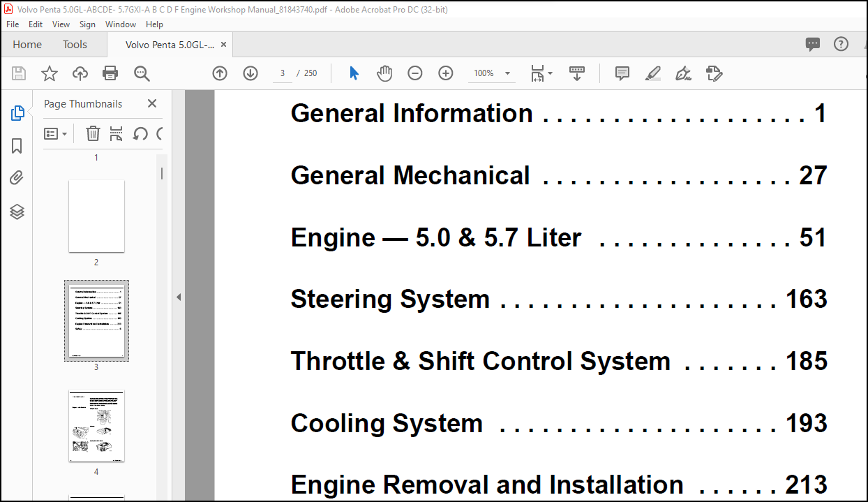Go to the next page with down arrow
This screenshot has width=868, height=502.
pos(250,73)
